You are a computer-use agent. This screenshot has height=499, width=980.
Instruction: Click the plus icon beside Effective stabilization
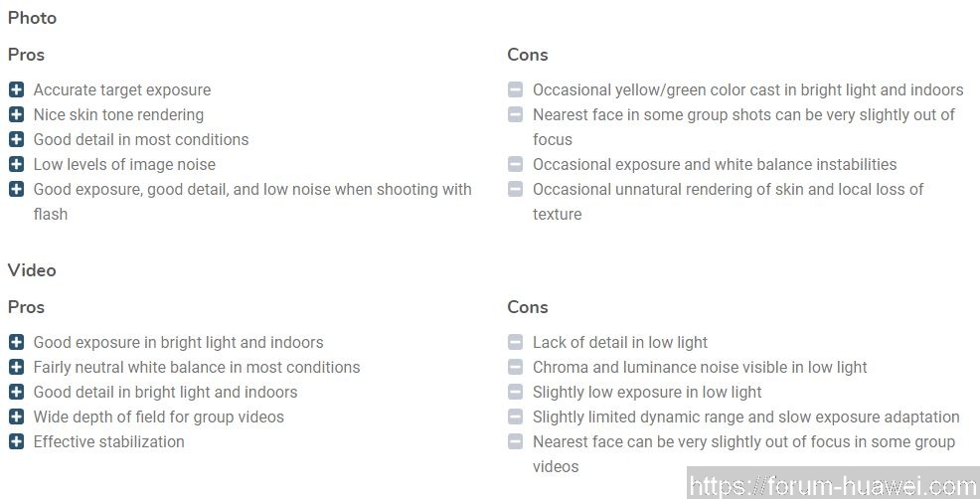point(16,441)
